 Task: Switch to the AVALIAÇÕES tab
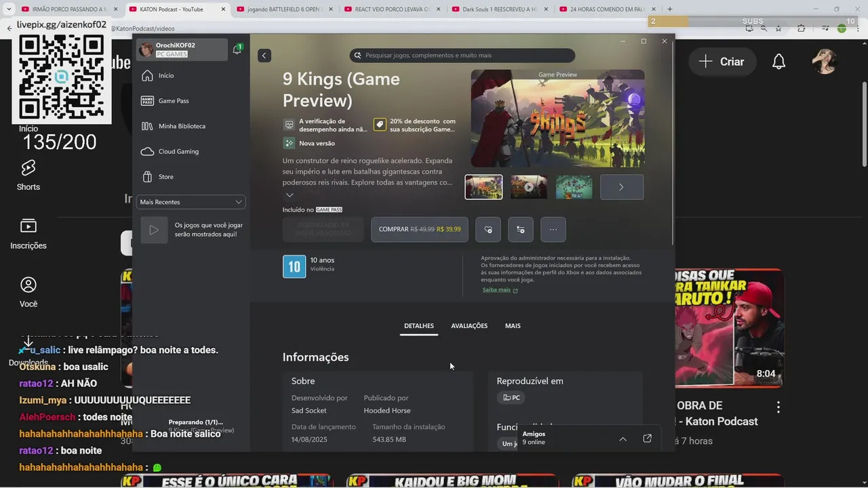tap(469, 326)
